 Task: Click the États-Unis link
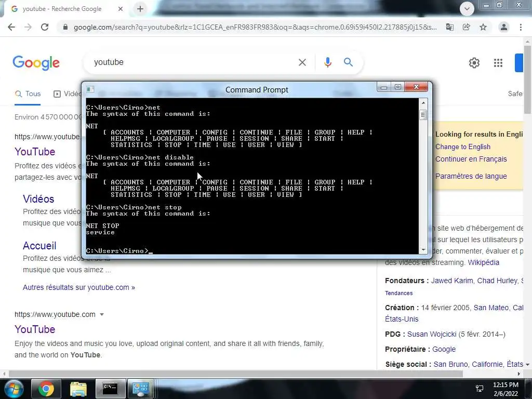(402, 320)
